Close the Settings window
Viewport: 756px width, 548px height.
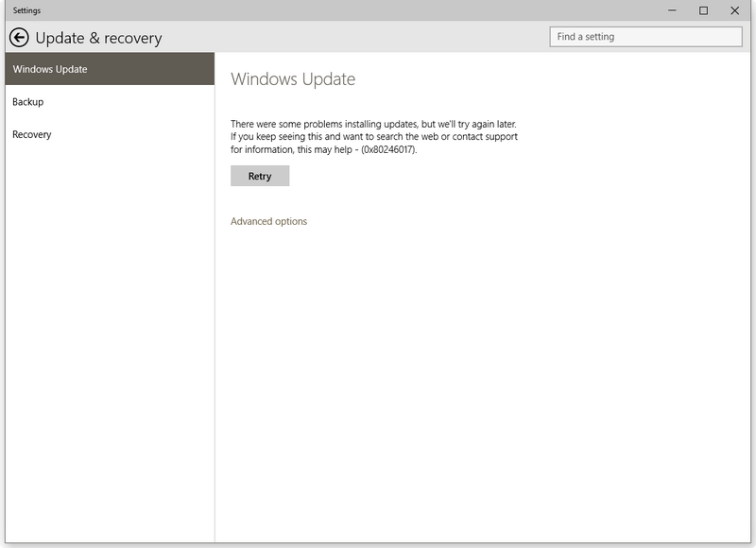pyautogui.click(x=735, y=10)
